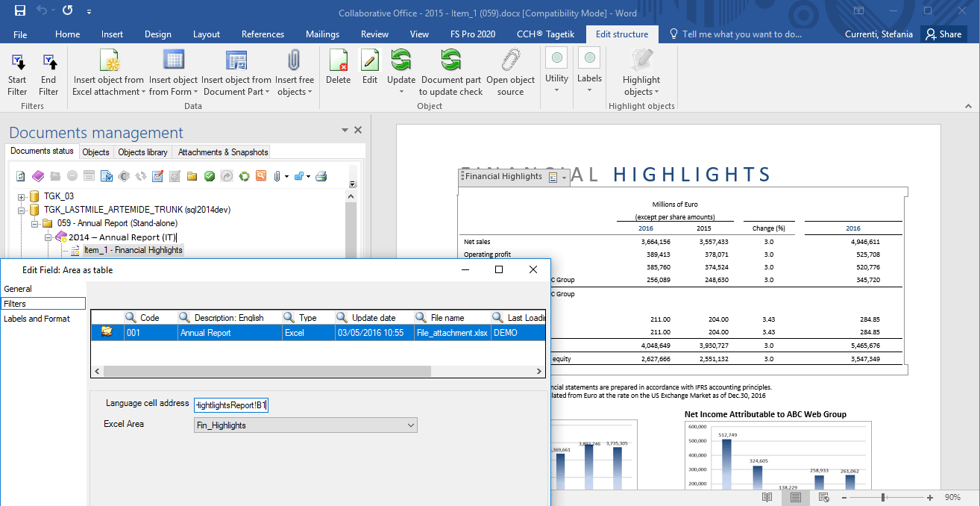The width and height of the screenshot is (980, 506).
Task: Switch to the Objects library tab
Action: (142, 152)
